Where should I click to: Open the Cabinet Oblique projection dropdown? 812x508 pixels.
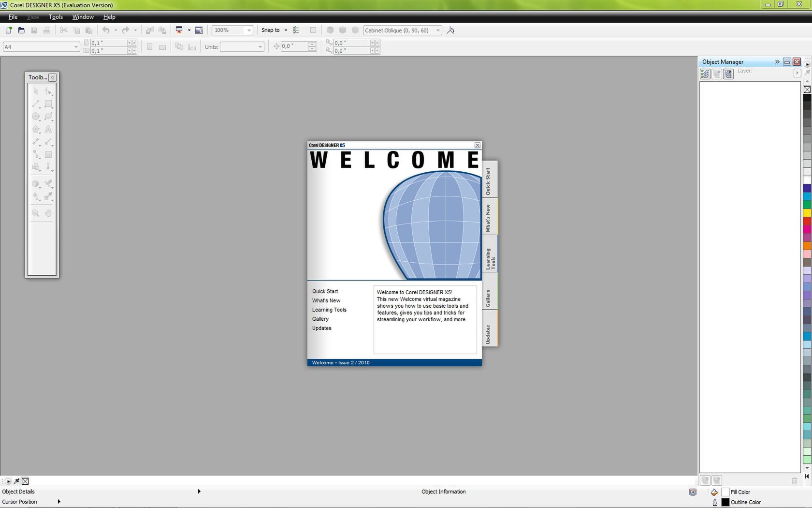(438, 30)
